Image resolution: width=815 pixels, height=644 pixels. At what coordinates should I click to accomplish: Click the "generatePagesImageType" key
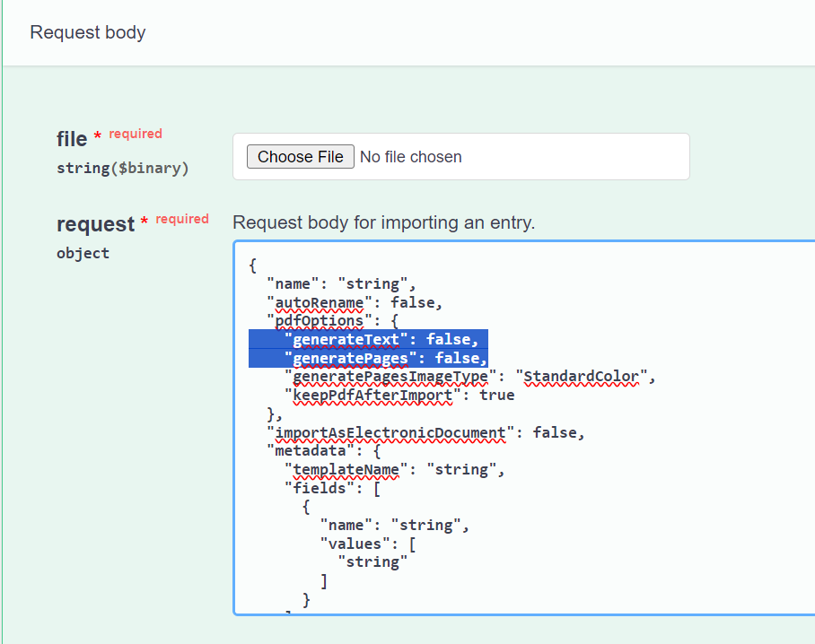click(x=390, y=377)
